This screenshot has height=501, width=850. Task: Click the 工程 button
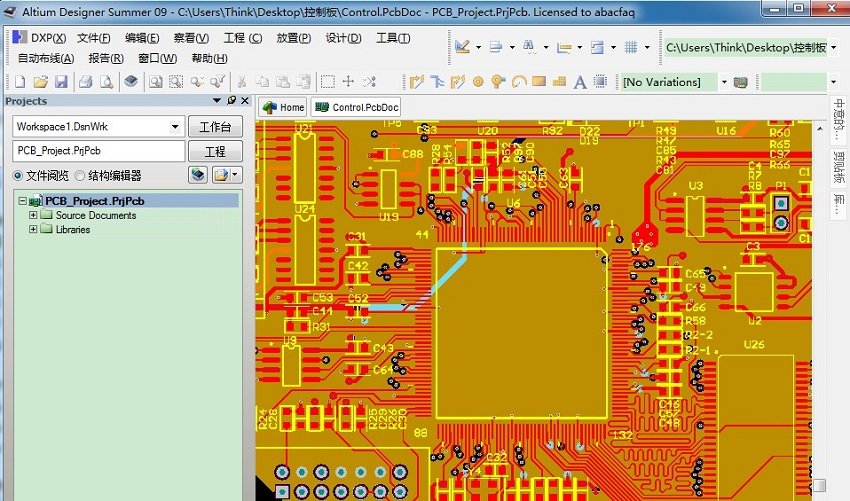click(215, 151)
